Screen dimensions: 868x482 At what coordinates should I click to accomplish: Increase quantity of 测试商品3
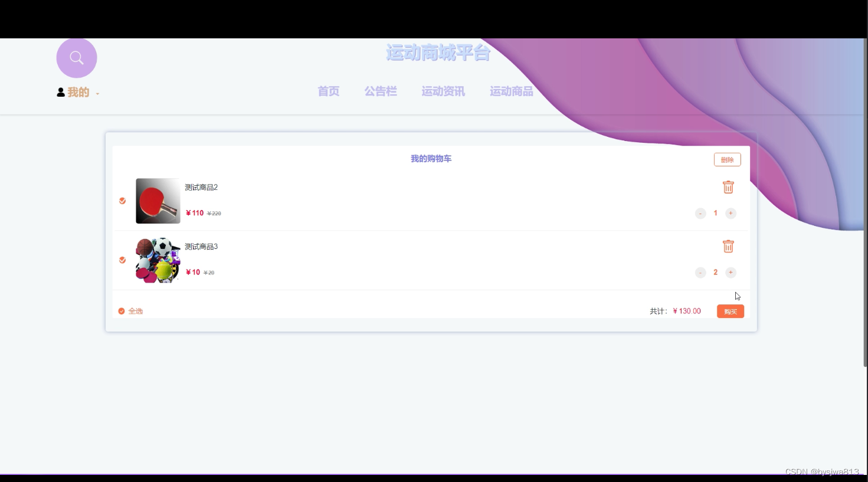click(x=731, y=272)
